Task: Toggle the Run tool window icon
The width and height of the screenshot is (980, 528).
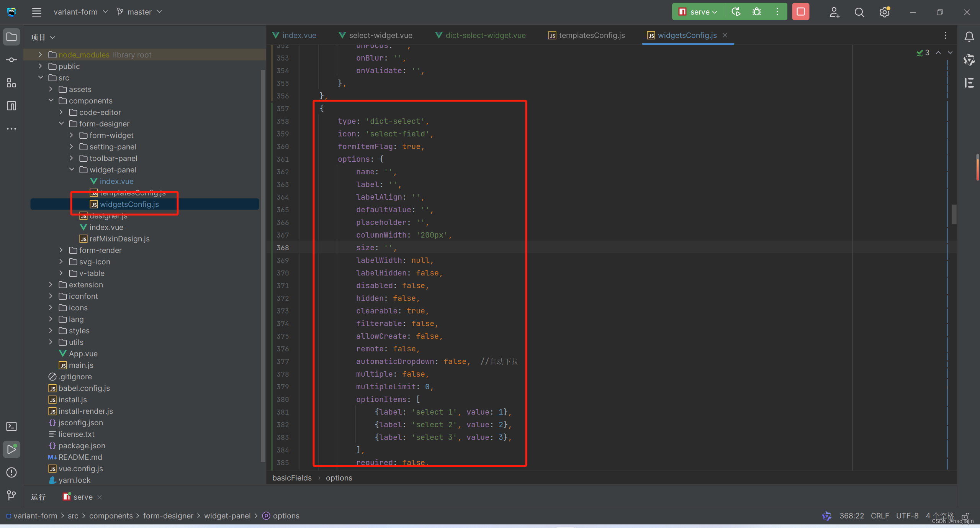Action: [11, 449]
